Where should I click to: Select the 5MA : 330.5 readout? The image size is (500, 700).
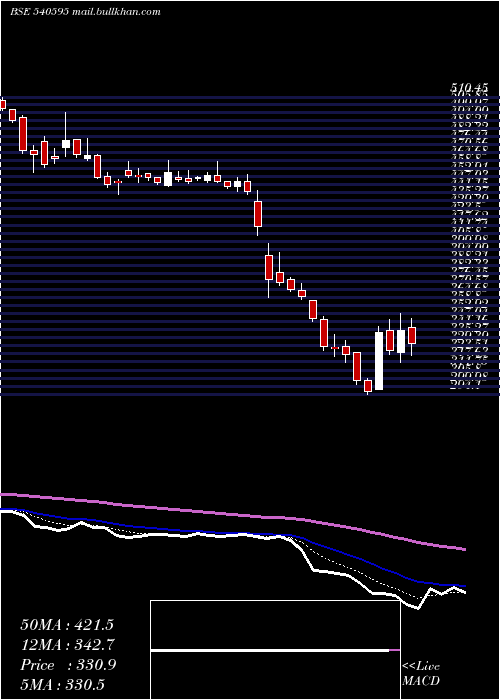64,685
